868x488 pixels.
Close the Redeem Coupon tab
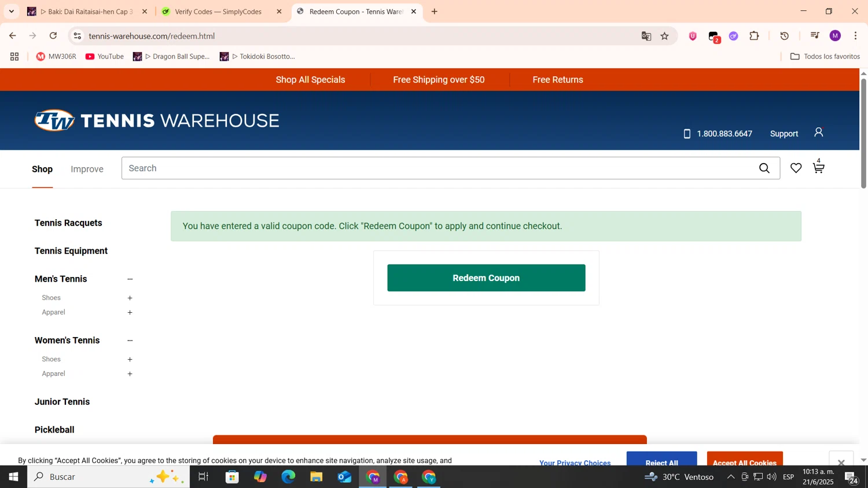click(413, 12)
